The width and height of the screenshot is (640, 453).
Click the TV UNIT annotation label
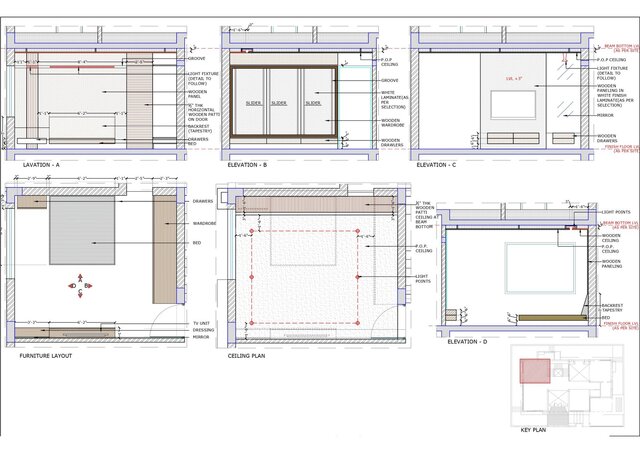(x=200, y=322)
